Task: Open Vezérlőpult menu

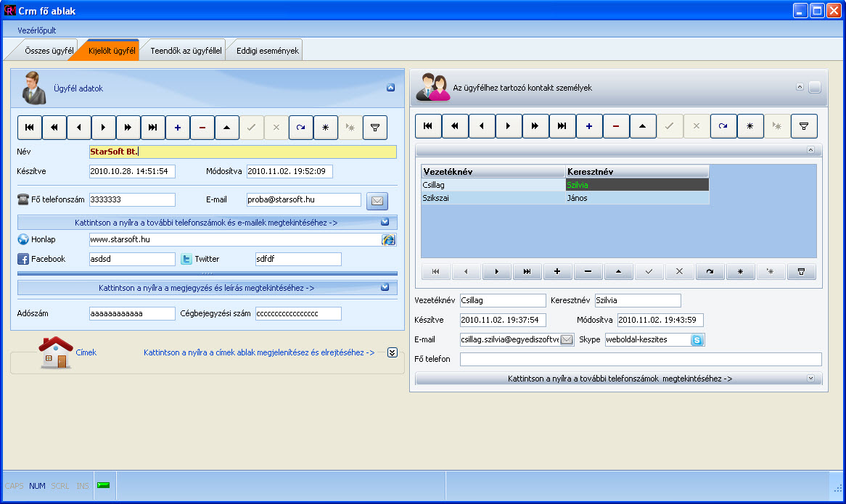Action: click(37, 30)
